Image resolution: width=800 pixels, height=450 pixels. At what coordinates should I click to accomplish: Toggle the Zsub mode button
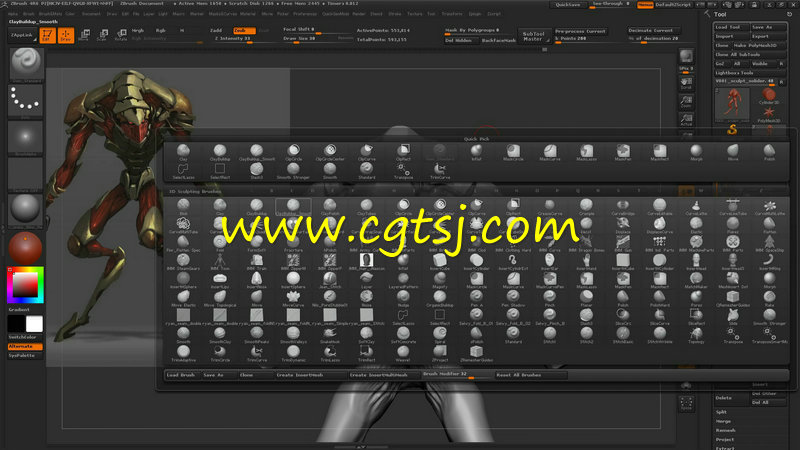click(244, 31)
